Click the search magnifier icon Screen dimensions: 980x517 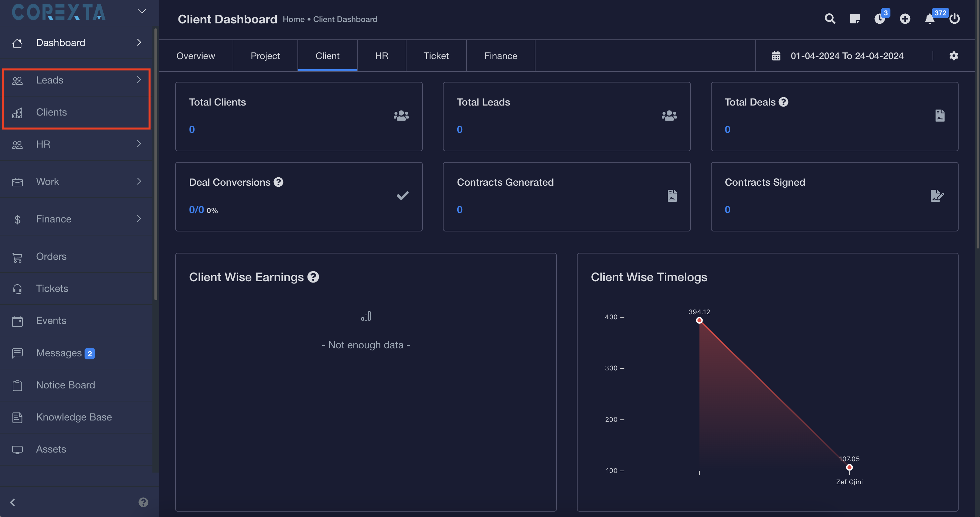[830, 19]
